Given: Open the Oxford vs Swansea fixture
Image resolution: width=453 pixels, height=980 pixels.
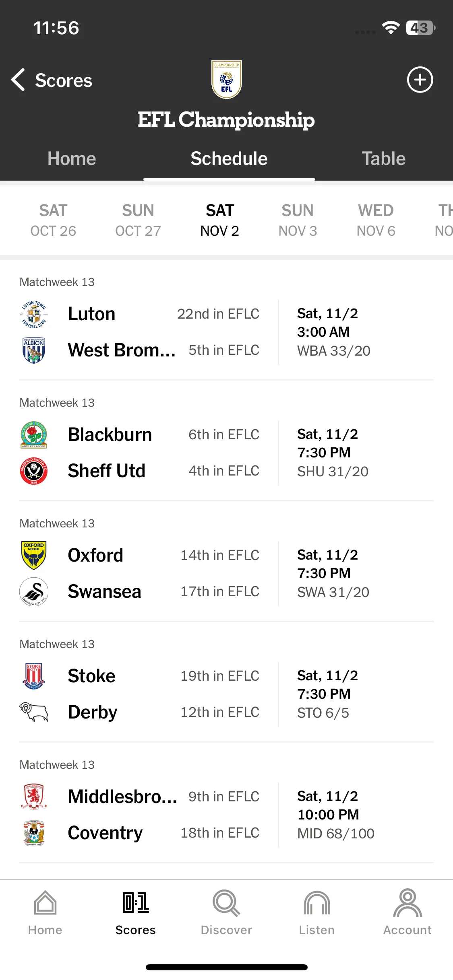Looking at the screenshot, I should [x=226, y=573].
